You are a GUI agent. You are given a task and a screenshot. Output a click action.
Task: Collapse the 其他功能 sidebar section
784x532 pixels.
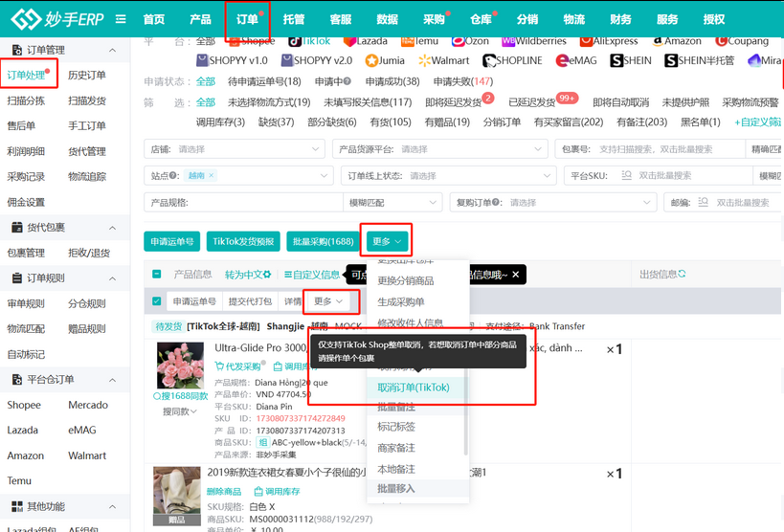pyautogui.click(x=113, y=506)
